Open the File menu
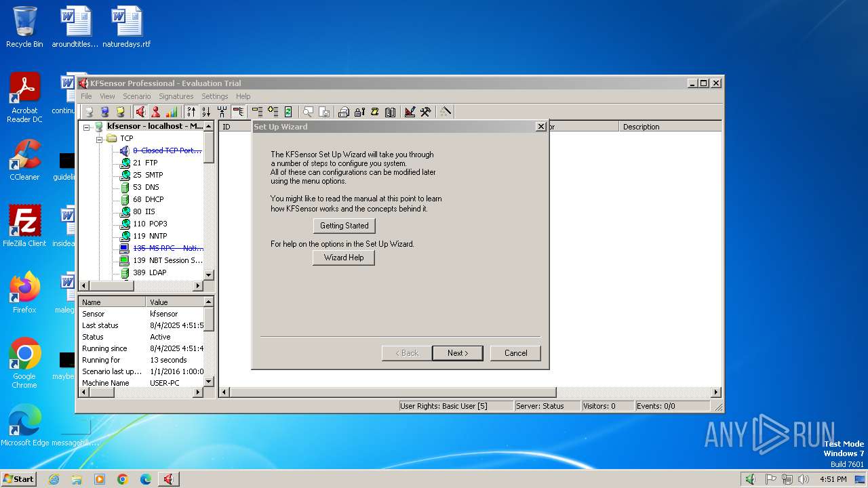Screen dimensions: 868x488 point(86,96)
